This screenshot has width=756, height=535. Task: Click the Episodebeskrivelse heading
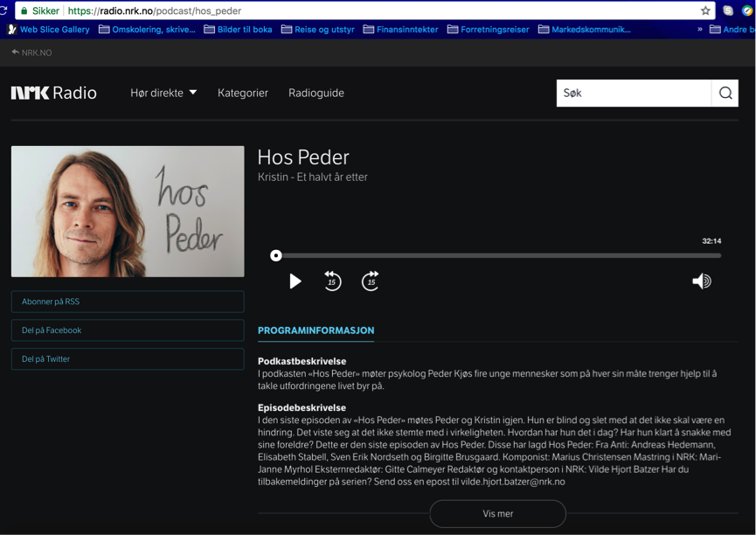(302, 407)
